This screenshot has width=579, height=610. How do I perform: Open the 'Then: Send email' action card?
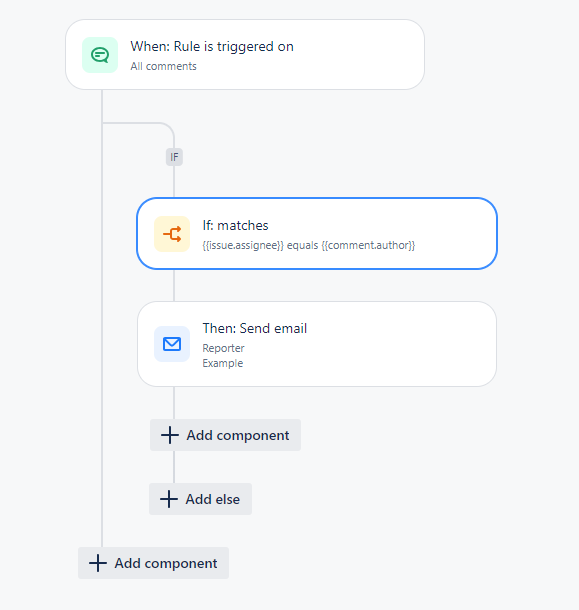tap(317, 344)
